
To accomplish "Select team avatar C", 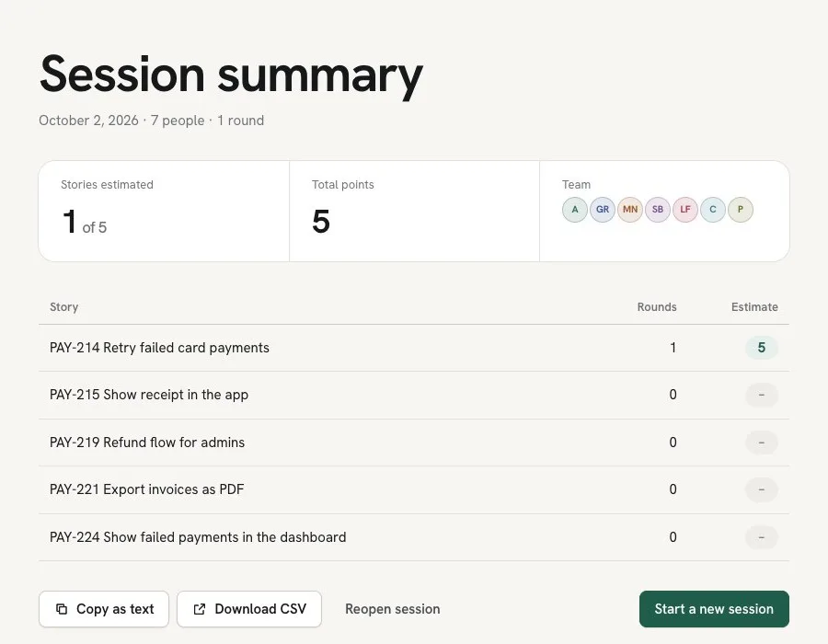I will pyautogui.click(x=713, y=210).
